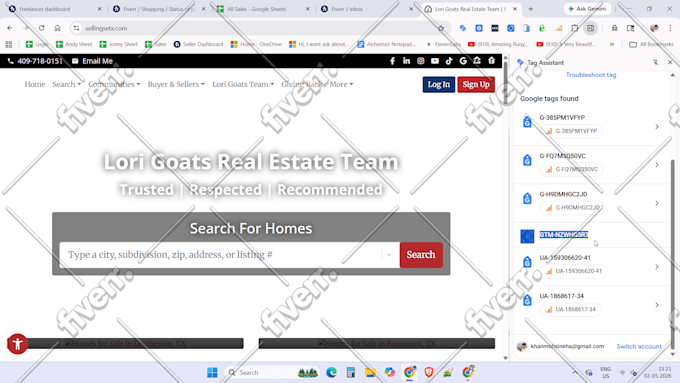Show hidden system tray icons

pyautogui.click(x=574, y=373)
